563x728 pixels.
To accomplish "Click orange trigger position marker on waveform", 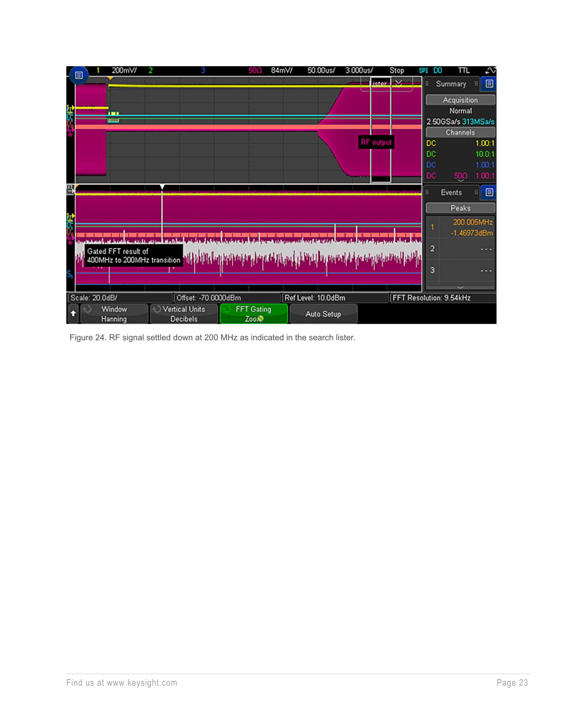I will [x=110, y=78].
